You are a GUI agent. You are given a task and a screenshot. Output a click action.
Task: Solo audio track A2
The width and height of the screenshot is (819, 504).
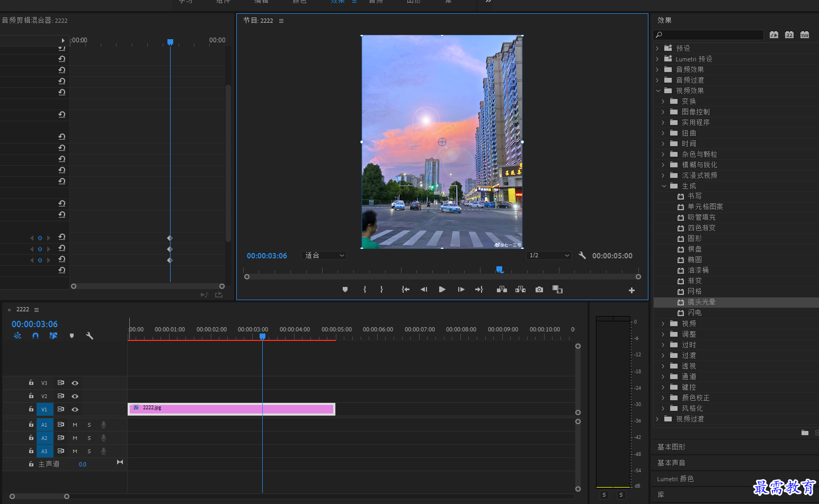coord(89,438)
